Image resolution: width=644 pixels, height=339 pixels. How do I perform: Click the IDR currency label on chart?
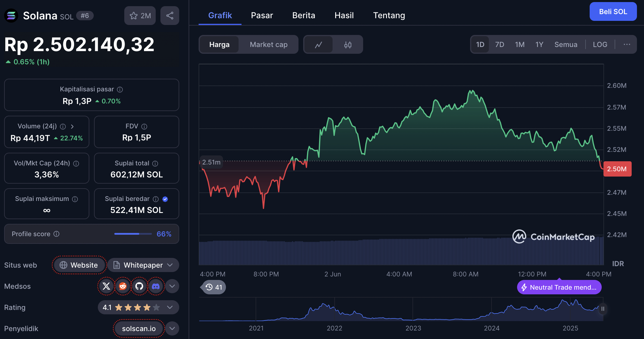618,264
